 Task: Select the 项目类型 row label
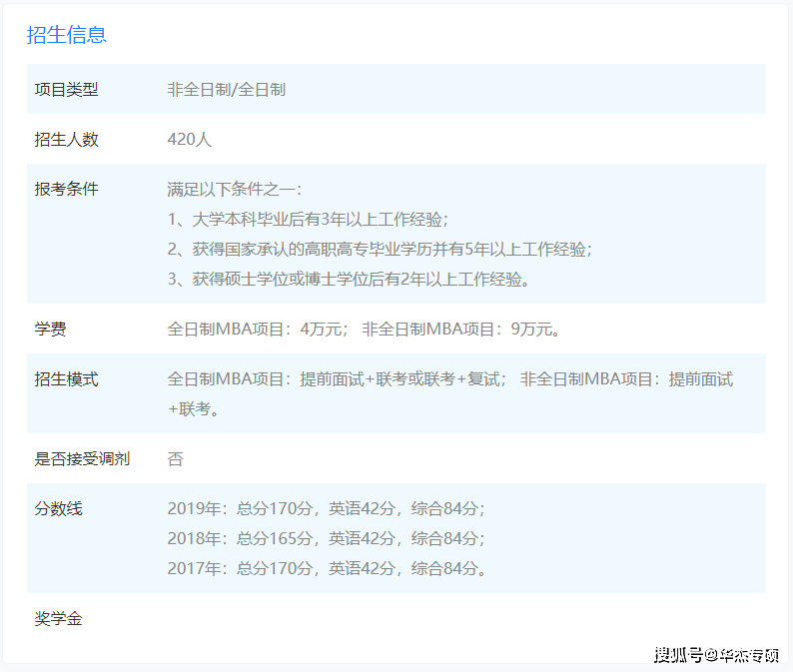(66, 90)
